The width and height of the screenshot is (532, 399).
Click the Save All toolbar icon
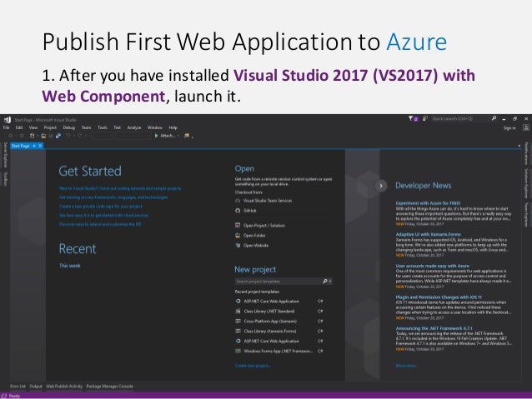pyautogui.click(x=58, y=136)
